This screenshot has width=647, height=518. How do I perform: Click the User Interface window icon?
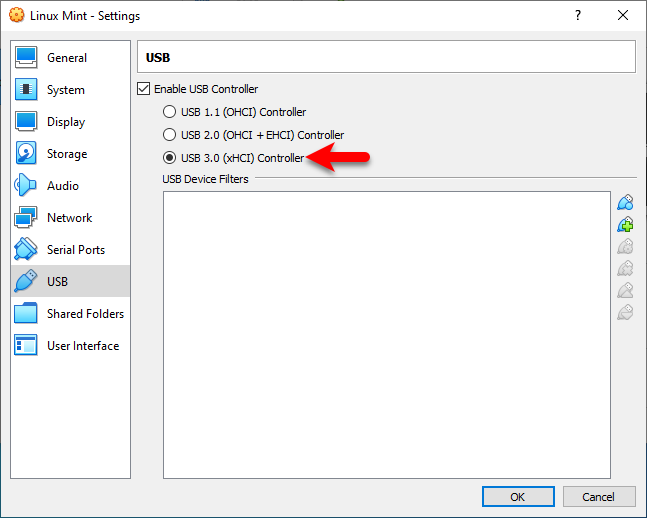[x=26, y=345]
